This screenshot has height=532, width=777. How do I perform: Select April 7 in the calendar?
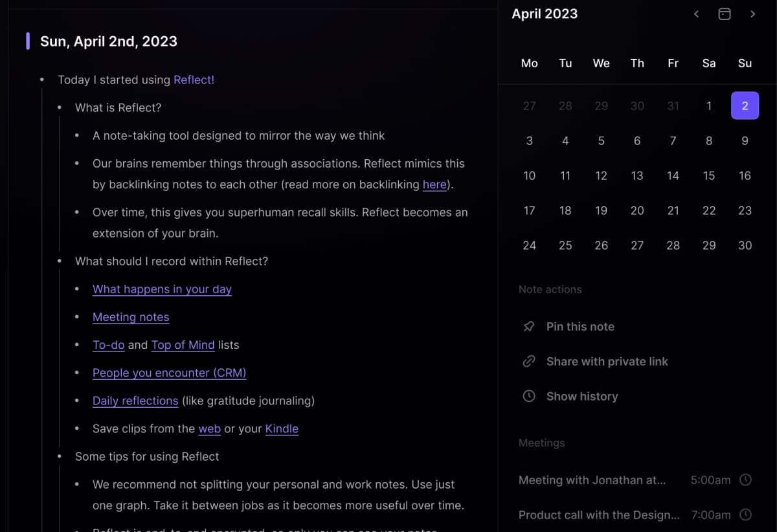point(673,140)
